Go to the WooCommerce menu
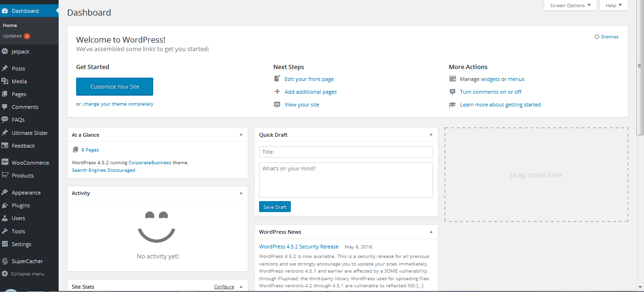The image size is (644, 292). [29, 162]
